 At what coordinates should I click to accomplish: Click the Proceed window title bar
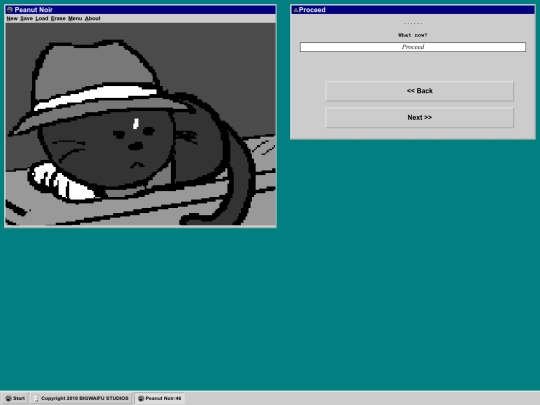(x=413, y=10)
